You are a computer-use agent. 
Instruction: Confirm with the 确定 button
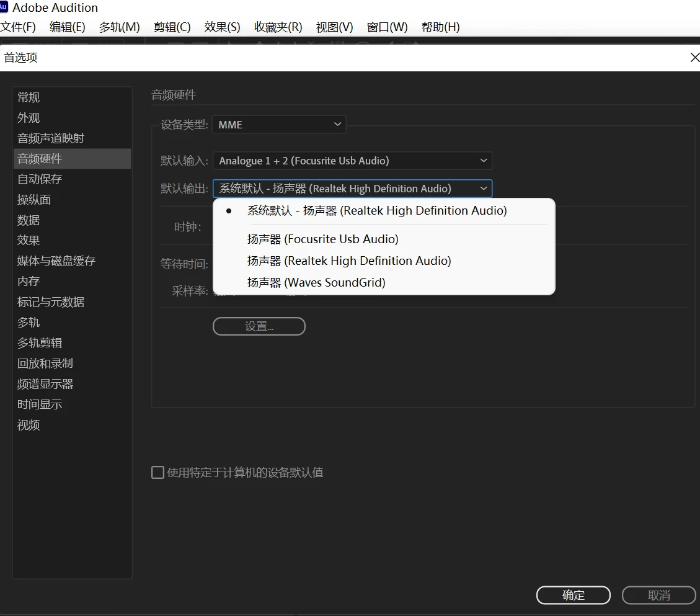click(574, 596)
